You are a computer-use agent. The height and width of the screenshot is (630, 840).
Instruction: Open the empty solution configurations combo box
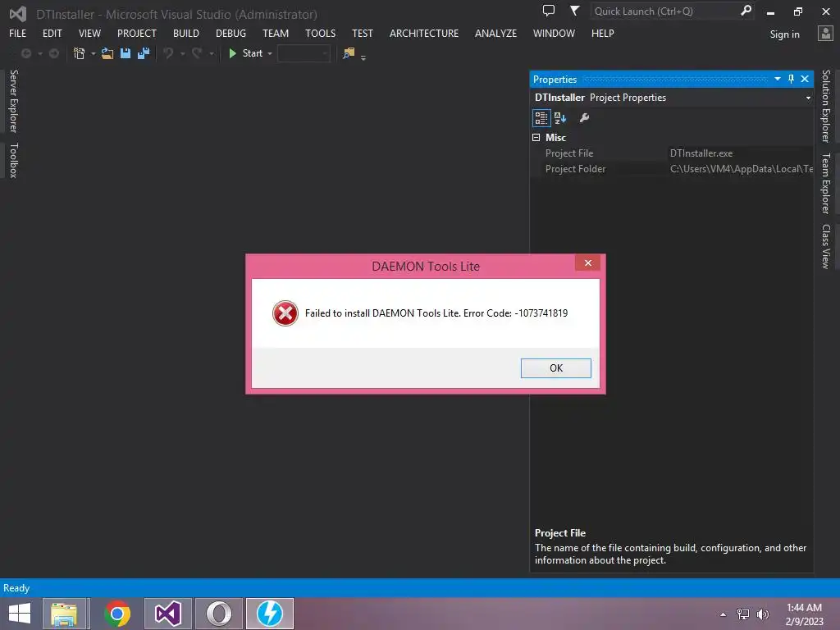click(304, 53)
